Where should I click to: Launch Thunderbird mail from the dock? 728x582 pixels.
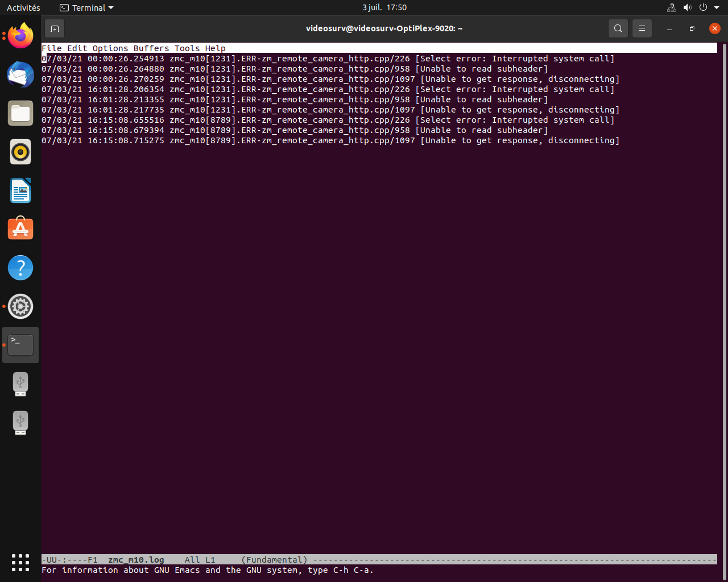pyautogui.click(x=20, y=74)
